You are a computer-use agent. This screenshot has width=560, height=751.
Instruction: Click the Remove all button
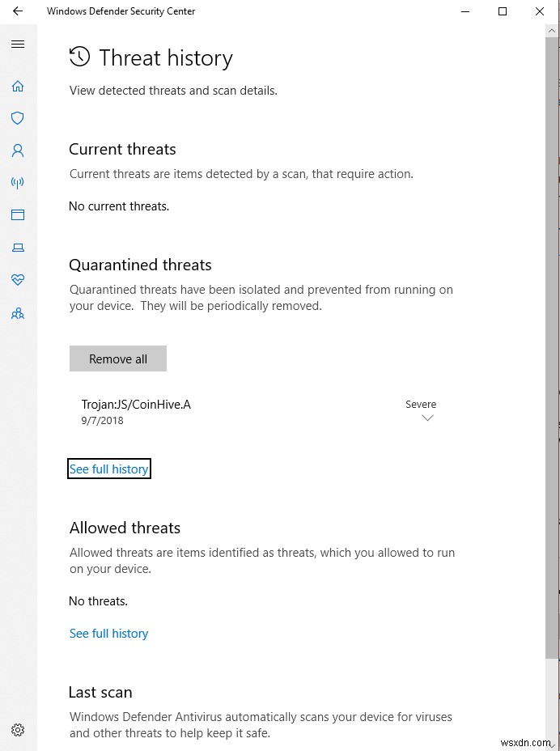117,359
